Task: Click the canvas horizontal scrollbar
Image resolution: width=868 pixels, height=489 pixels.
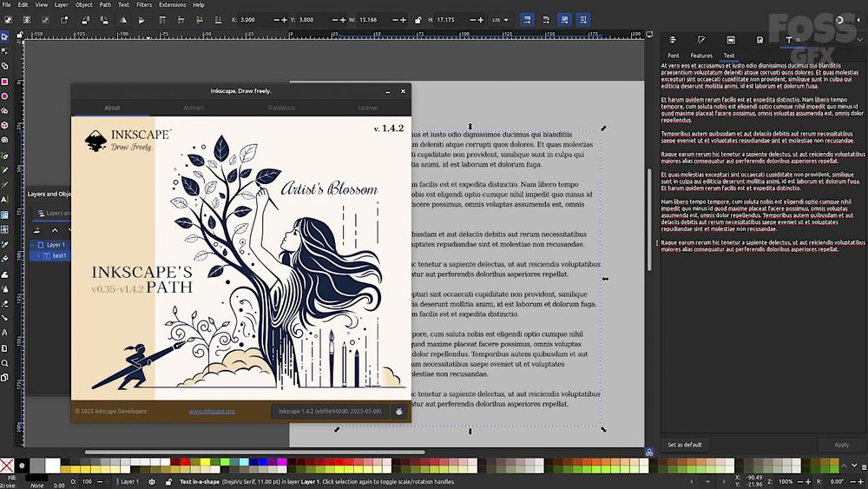Action: [254, 452]
